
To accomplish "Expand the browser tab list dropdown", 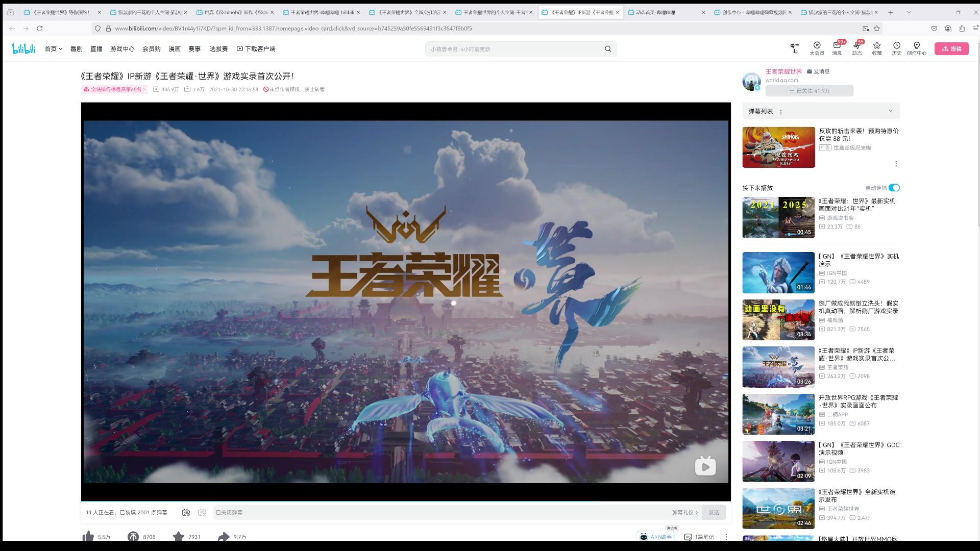I will (909, 12).
